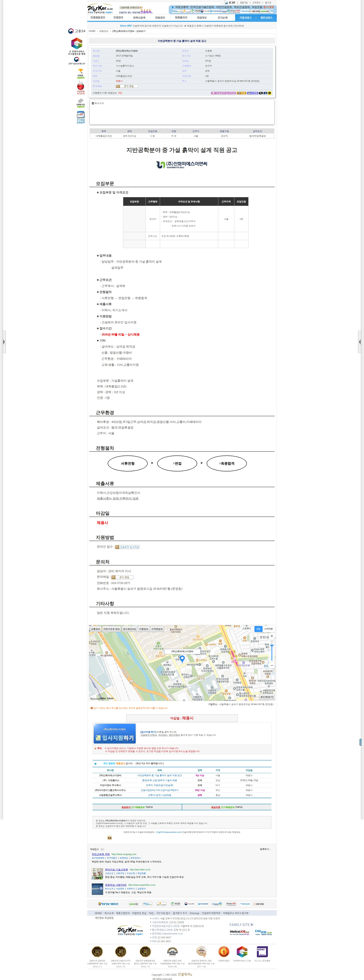This screenshot has width=364, height=980.
Task: Open the 로그인 link at the top
Action: pyautogui.click(x=232, y=2)
